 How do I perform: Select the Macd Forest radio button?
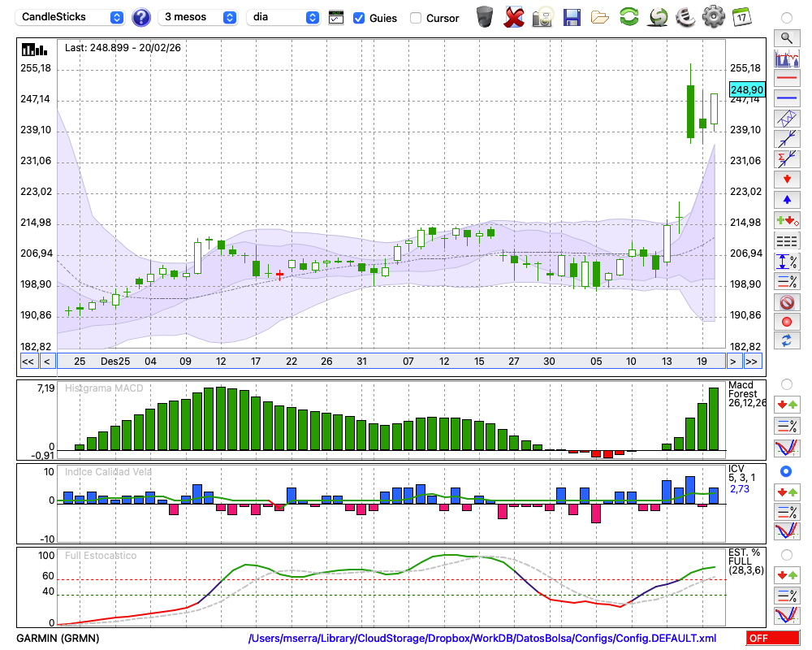(x=786, y=383)
